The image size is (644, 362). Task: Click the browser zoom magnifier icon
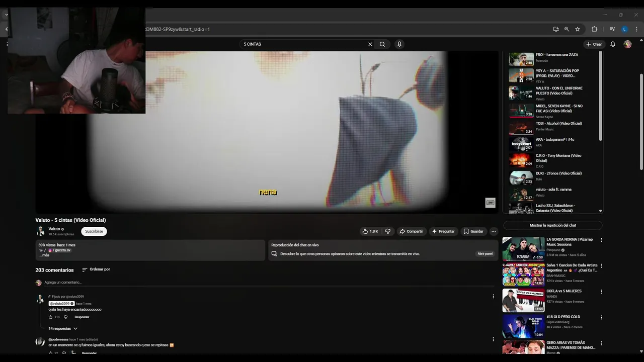pyautogui.click(x=567, y=29)
